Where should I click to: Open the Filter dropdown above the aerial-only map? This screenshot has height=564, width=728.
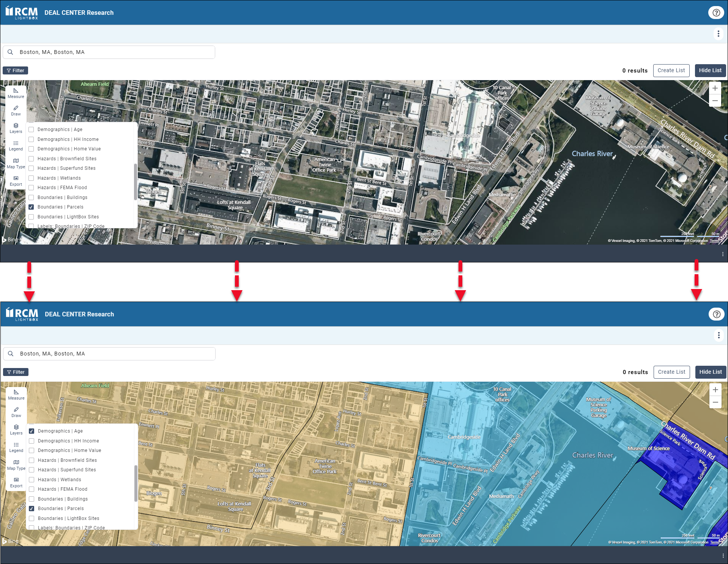(x=16, y=71)
